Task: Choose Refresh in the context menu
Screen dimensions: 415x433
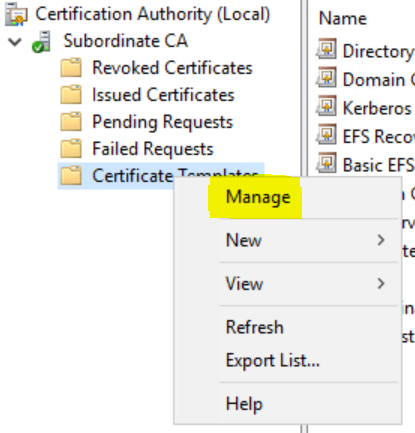Action: 255,327
